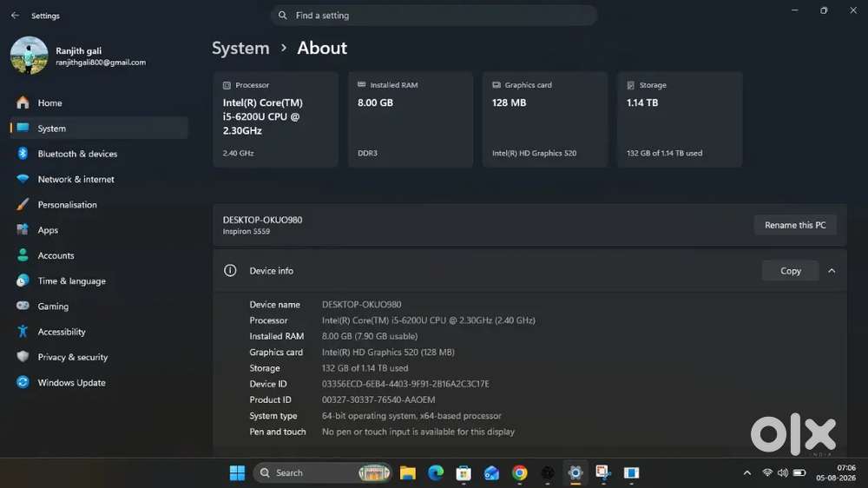
Task: Open the Installed RAM card
Action: [411, 119]
